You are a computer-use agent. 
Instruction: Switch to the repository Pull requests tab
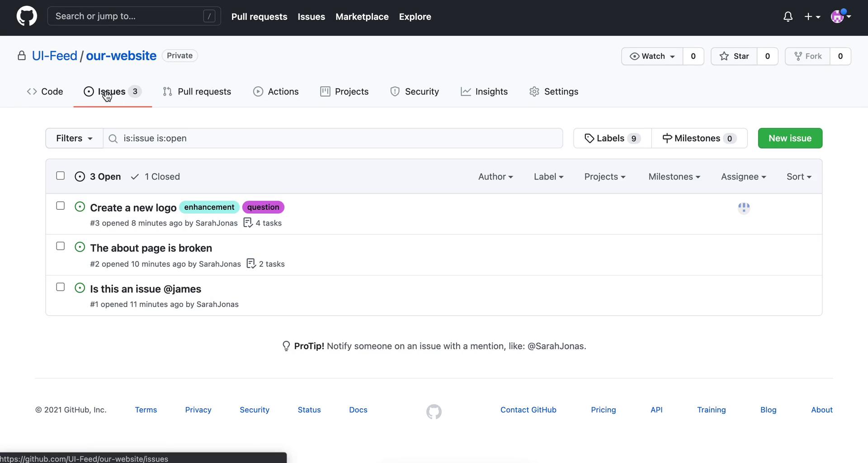pyautogui.click(x=197, y=91)
